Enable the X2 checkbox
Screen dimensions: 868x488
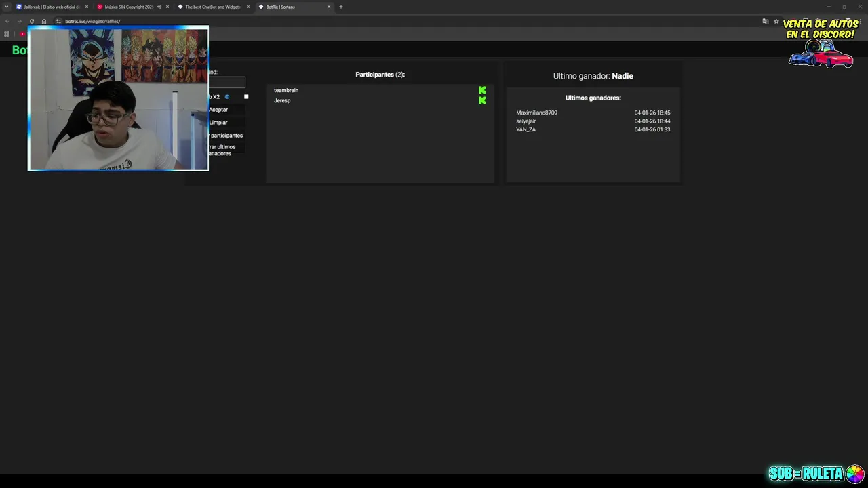pyautogui.click(x=246, y=97)
